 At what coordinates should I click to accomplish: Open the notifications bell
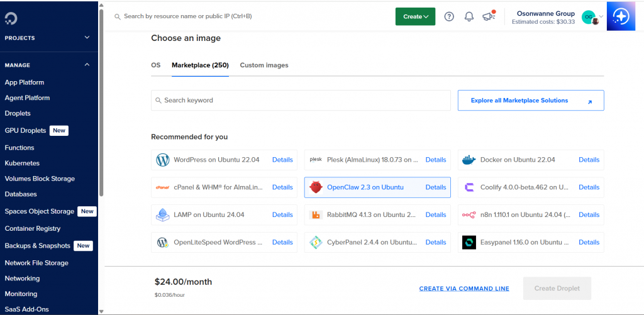pos(469,17)
